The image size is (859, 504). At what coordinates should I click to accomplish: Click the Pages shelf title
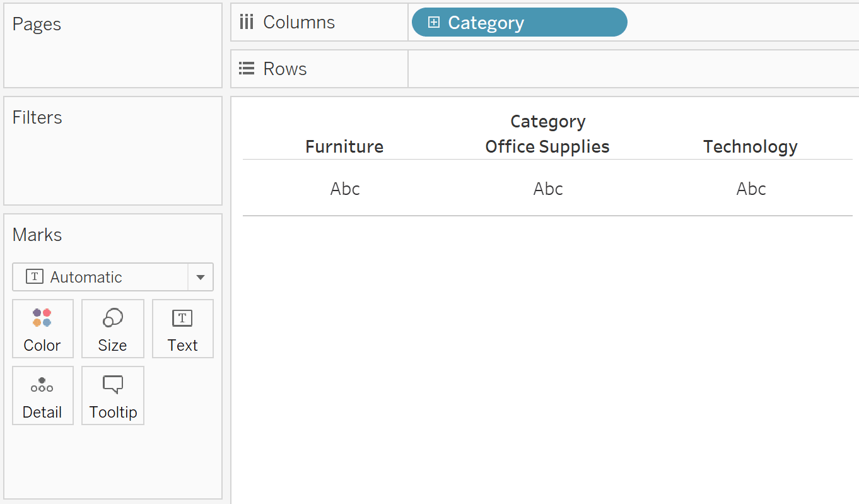coord(37,24)
